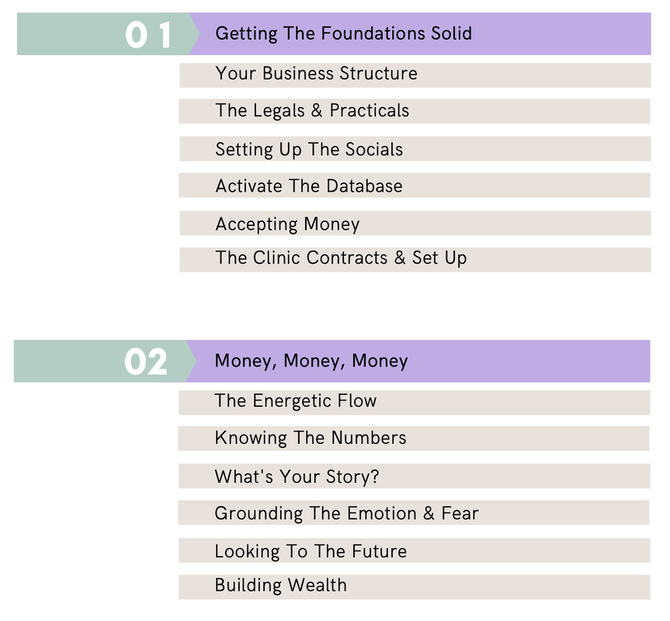This screenshot has width=670, height=621.
Task: Open Grounding The Emotion & Fear lesson
Action: coord(414,512)
